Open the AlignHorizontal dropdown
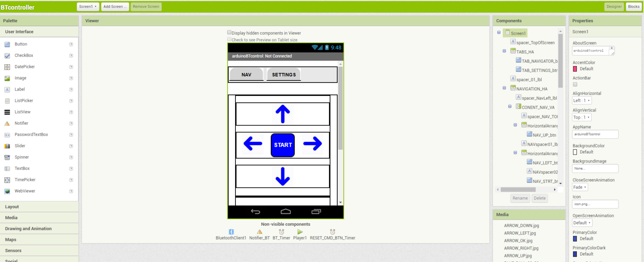 point(582,101)
